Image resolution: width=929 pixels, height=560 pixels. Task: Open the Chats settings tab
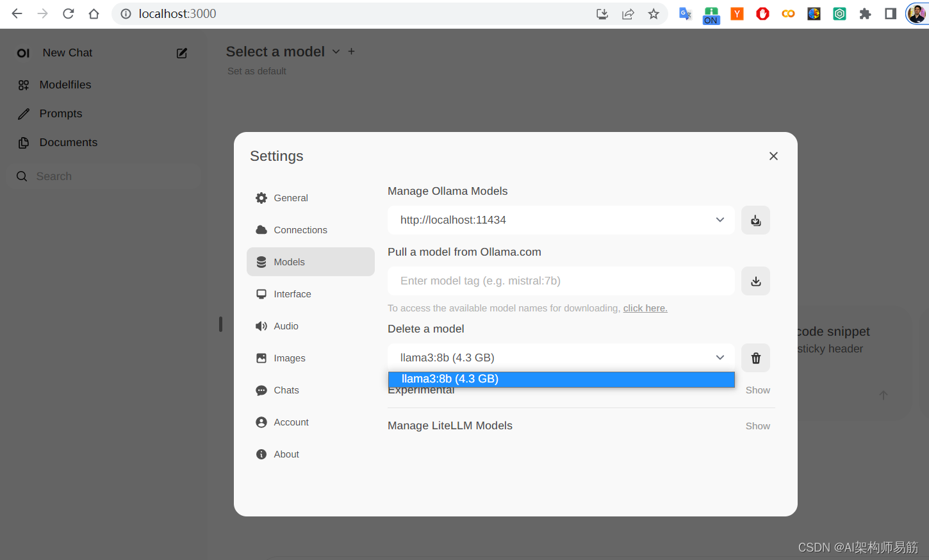[311, 390]
